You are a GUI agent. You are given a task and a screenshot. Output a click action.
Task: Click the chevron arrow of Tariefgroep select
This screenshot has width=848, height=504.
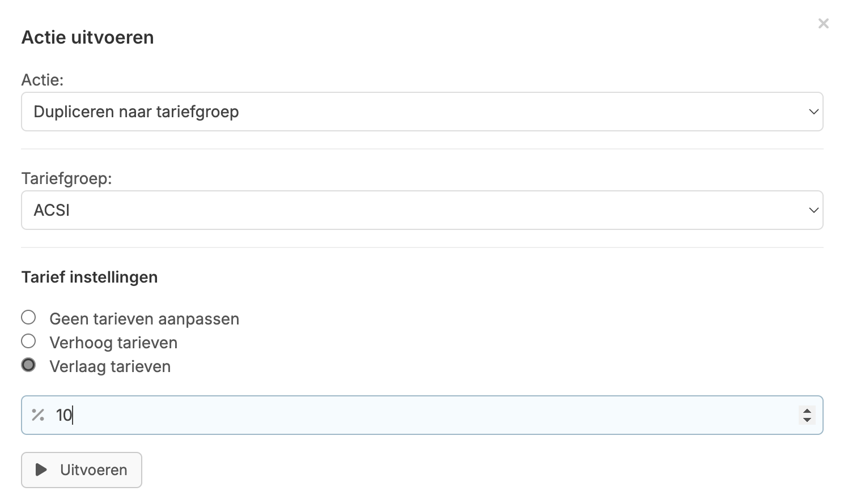tap(813, 210)
